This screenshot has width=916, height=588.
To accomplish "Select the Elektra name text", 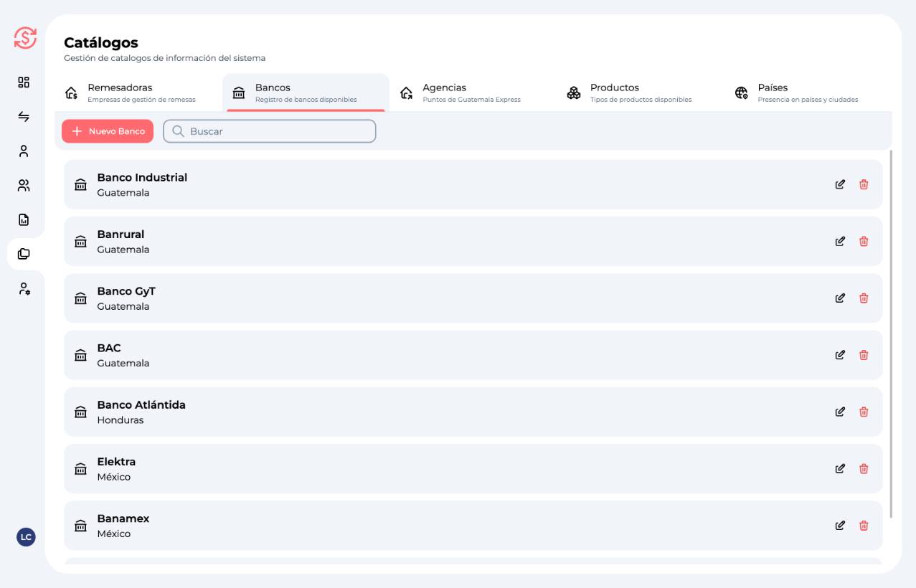I will 116,462.
